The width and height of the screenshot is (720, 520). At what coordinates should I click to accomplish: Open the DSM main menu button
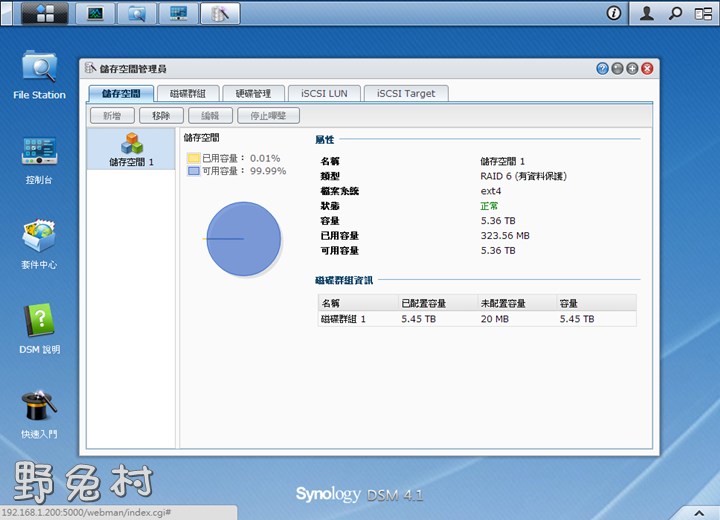click(x=45, y=13)
